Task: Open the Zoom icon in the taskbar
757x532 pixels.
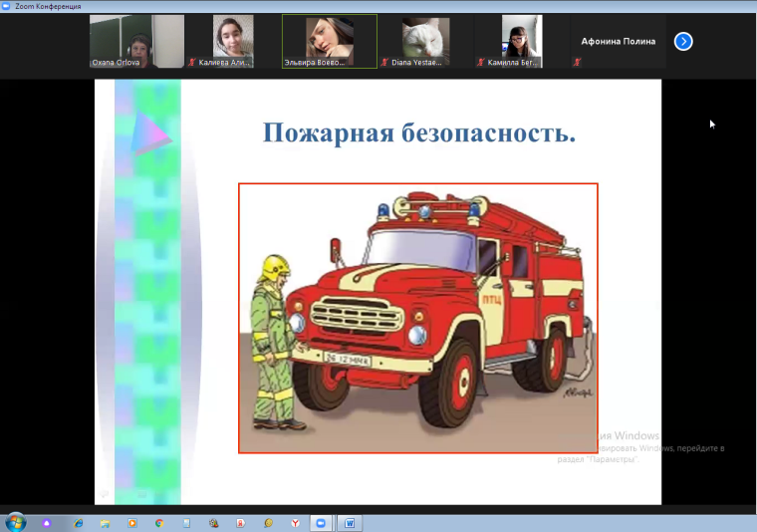Action: pos(321,522)
